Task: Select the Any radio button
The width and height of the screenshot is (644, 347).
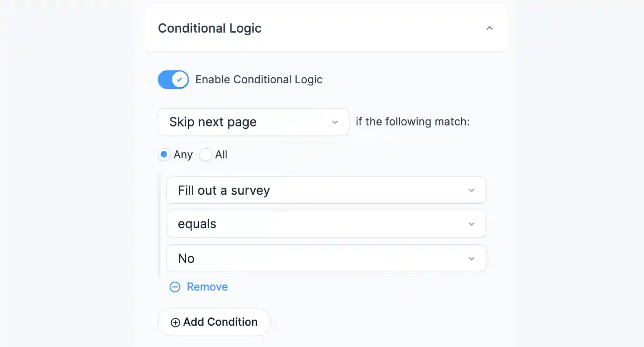Action: [163, 154]
